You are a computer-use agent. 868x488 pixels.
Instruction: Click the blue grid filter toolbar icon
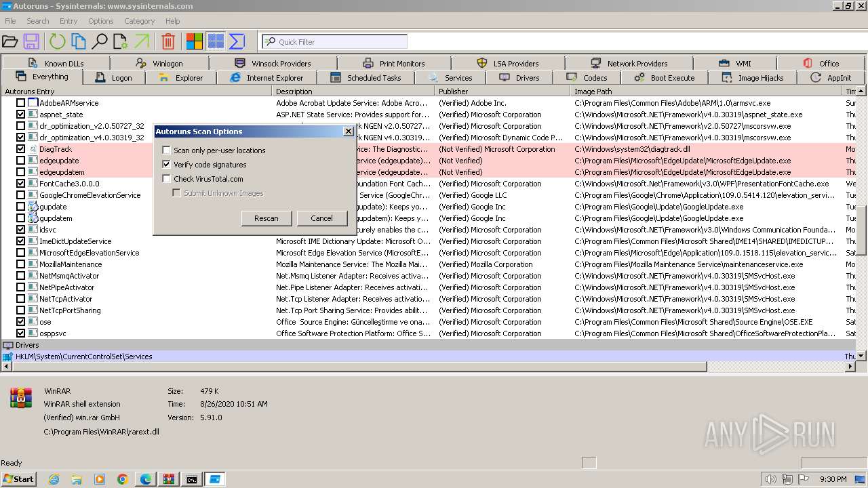pyautogui.click(x=216, y=42)
